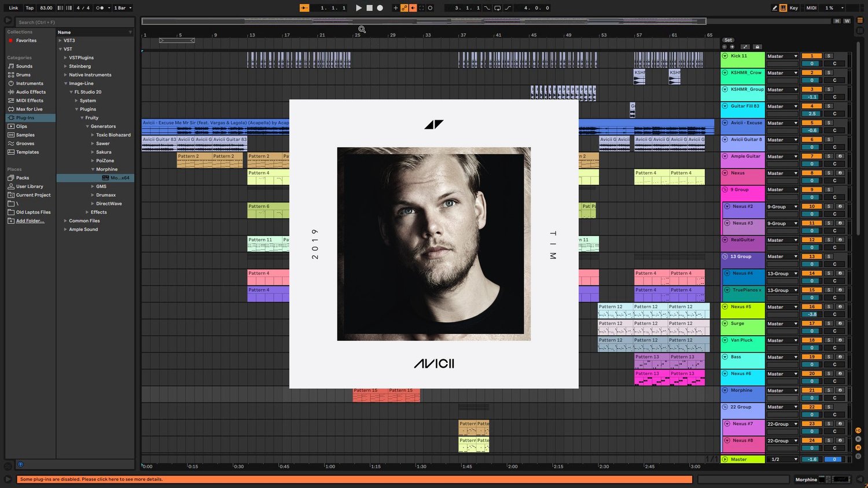Click the automation mode icon beside locator arrows
868x488 pixels.
pos(745,47)
